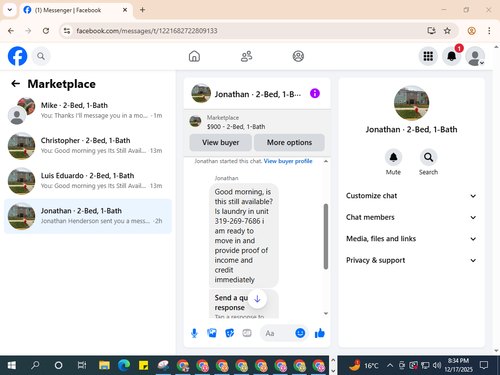Click the chat messages scrollbar thumb
The width and height of the screenshot is (500, 375).
tap(326, 236)
